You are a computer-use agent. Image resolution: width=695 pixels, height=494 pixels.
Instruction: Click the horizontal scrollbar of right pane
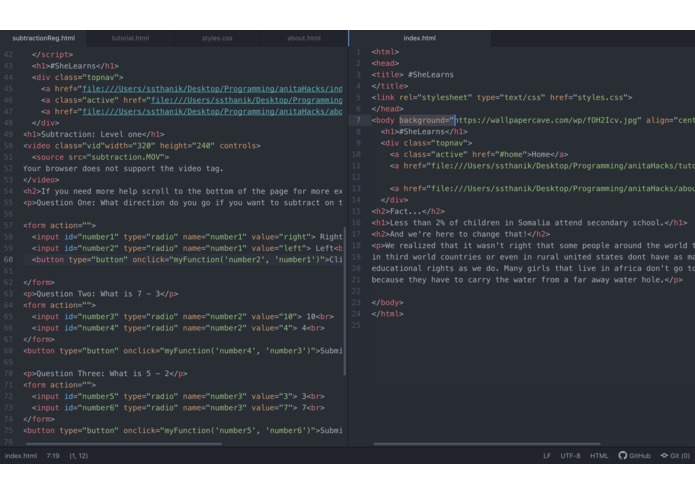point(487,443)
